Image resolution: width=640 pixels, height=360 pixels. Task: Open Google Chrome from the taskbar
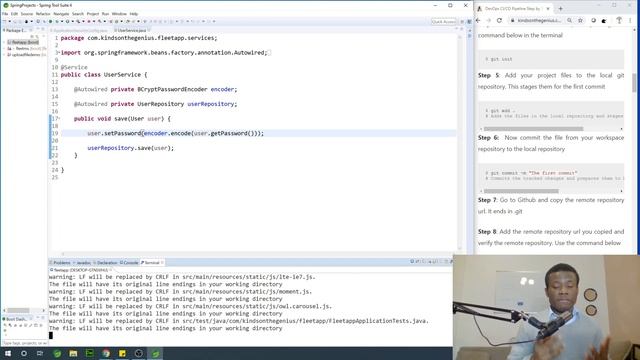click(106, 353)
